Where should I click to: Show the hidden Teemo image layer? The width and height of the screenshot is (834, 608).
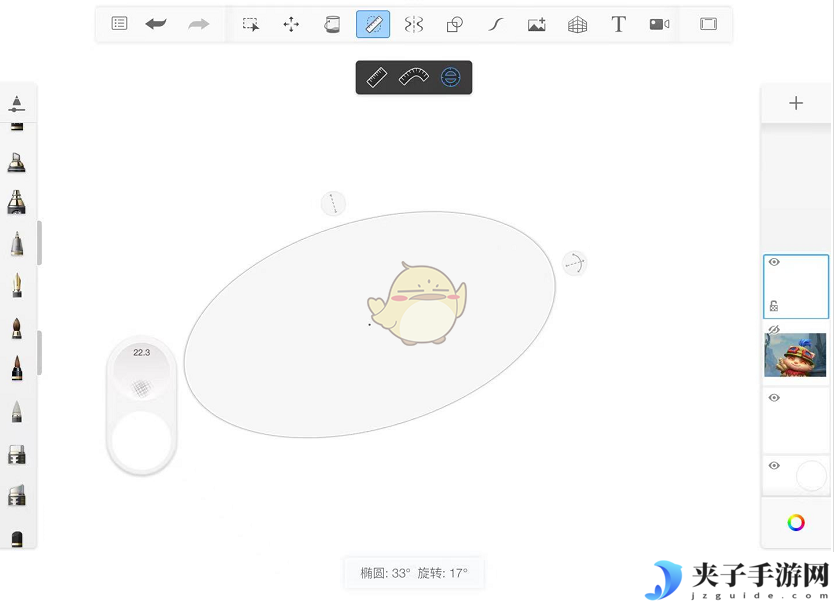pyautogui.click(x=774, y=330)
